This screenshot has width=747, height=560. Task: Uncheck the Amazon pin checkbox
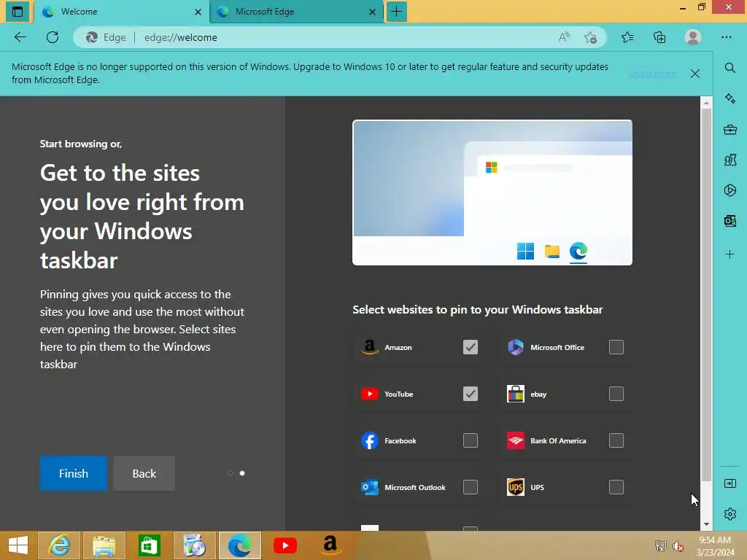point(471,347)
